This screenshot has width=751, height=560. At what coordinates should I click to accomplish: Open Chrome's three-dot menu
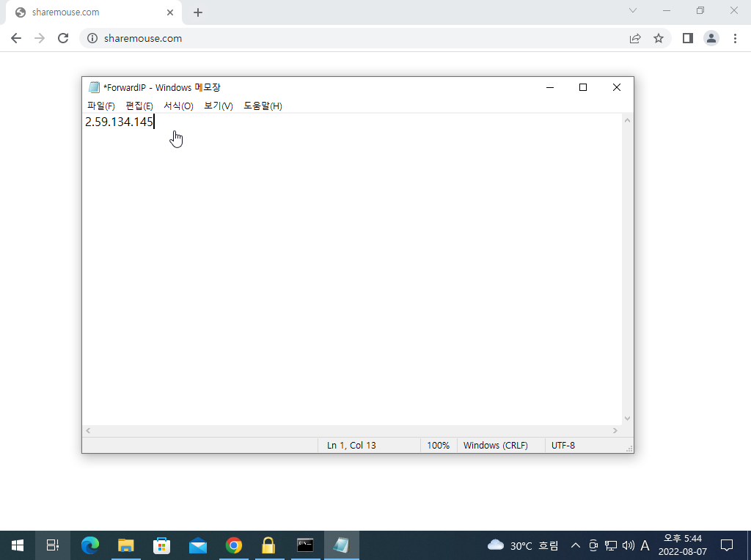click(x=735, y=38)
